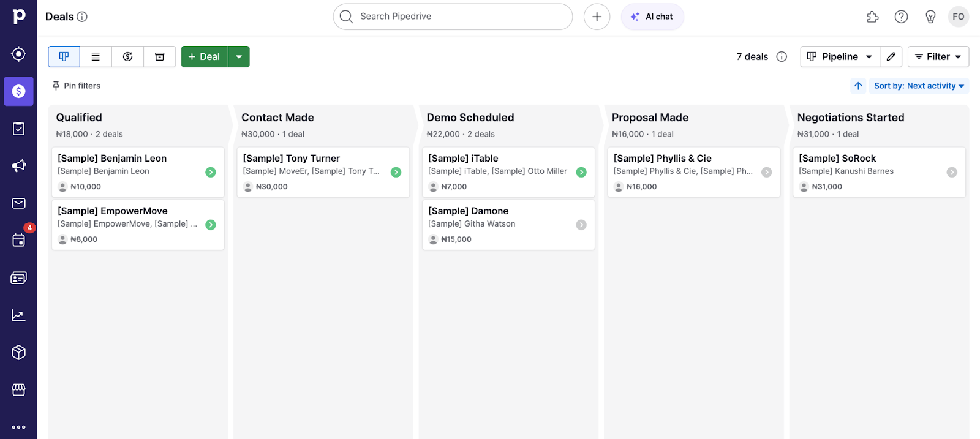This screenshot has height=439, width=980.
Task: Open Mail envelope icon in sidebar
Action: pos(18,203)
